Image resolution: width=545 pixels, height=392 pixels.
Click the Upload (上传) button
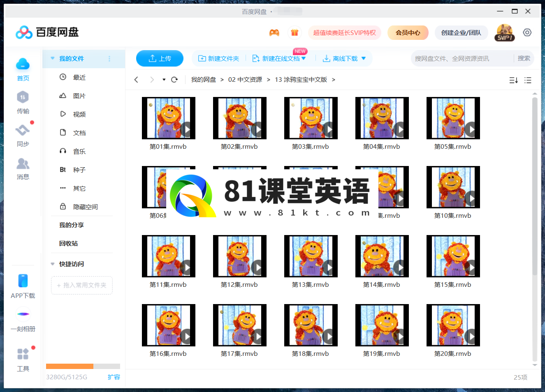pyautogui.click(x=160, y=58)
